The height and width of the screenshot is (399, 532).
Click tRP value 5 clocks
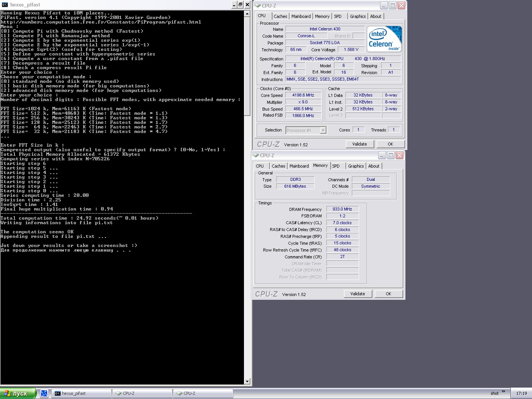[343, 236]
